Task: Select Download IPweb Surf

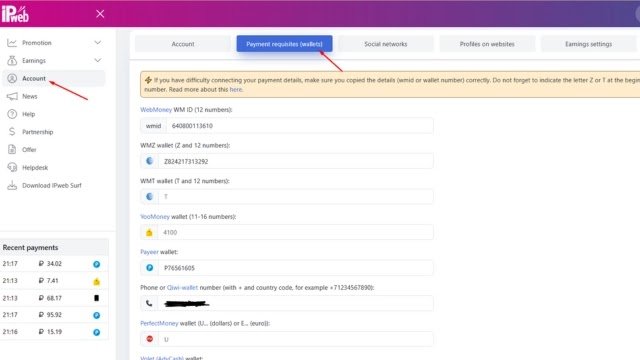Action: 54,185
